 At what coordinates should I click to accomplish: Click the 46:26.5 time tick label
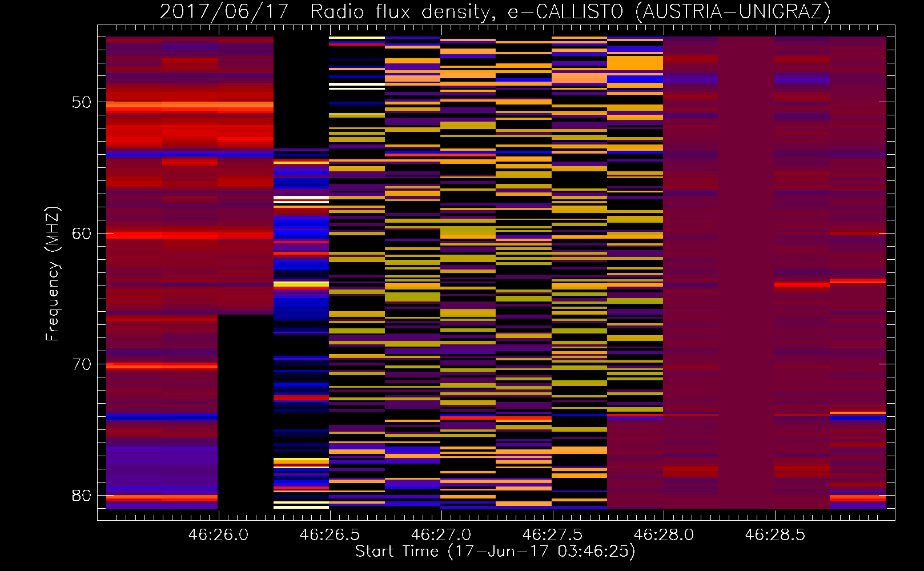[x=330, y=535]
